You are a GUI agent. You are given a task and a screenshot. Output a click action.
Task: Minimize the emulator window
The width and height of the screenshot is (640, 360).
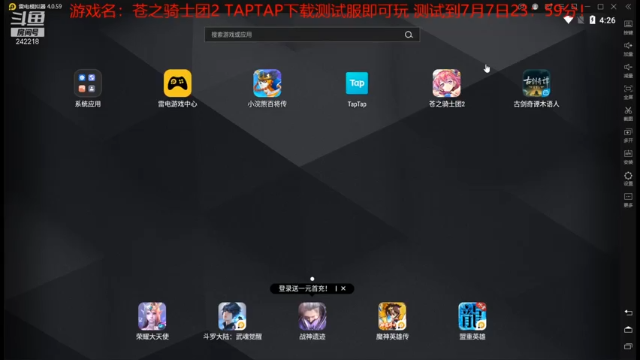pos(587,7)
